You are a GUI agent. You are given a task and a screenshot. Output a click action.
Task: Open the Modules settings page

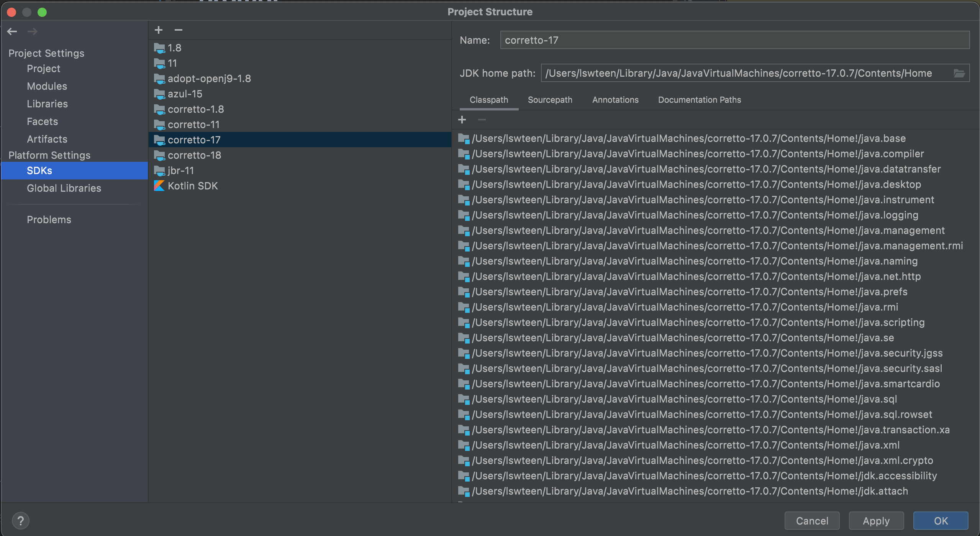coord(47,86)
